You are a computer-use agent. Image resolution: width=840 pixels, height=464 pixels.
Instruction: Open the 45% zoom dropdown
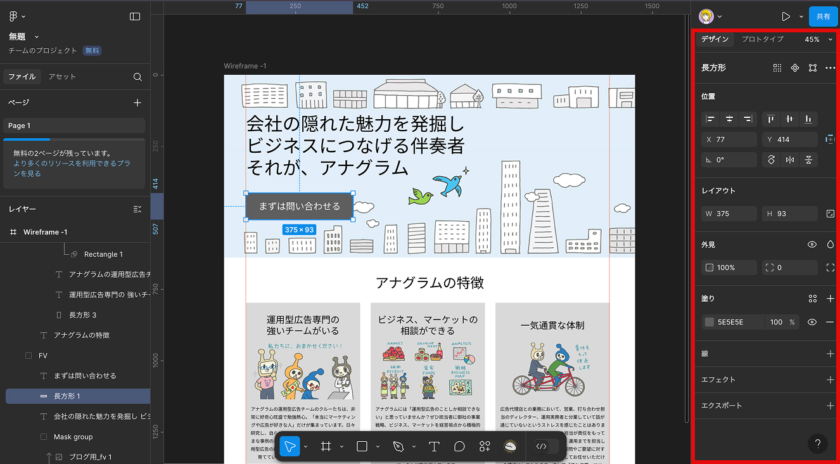pos(817,40)
